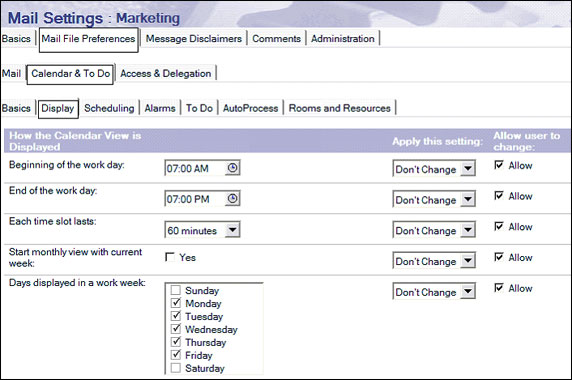572x380 pixels.
Task: Go to Rooms and Resources tab
Action: coord(340,108)
